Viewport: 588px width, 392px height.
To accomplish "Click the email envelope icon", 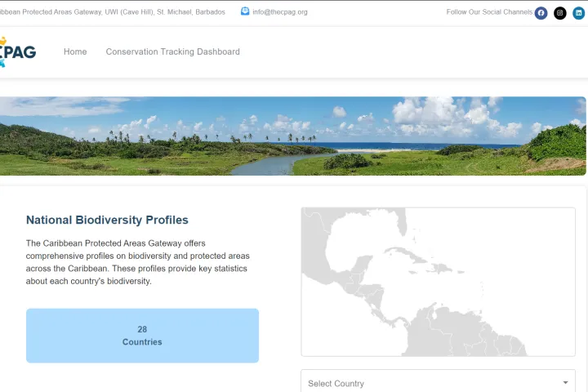I will [245, 11].
